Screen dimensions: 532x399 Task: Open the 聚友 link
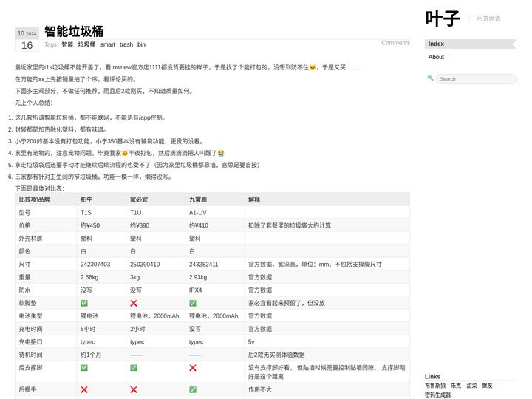point(487,386)
